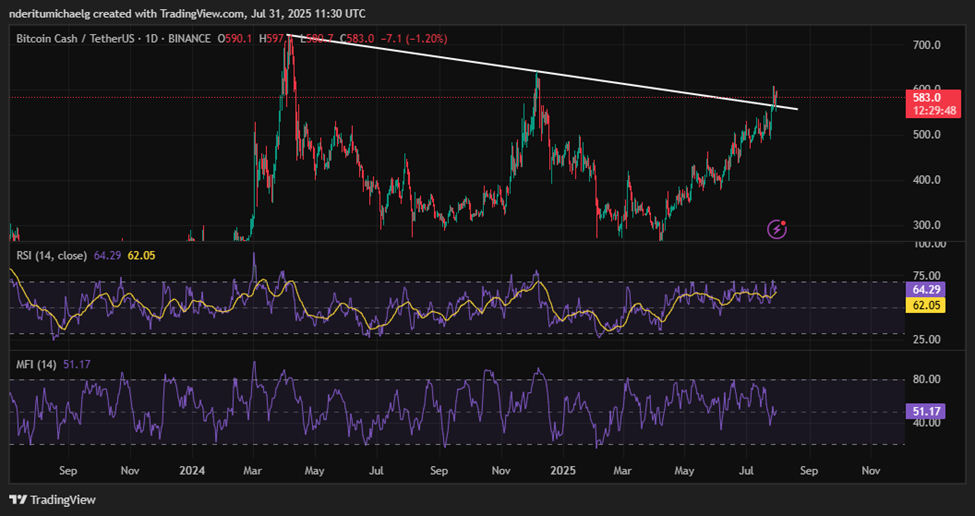Screen dimensions: 975x516
Task: Click the 2025 label on time axis
Action: pyautogui.click(x=562, y=469)
